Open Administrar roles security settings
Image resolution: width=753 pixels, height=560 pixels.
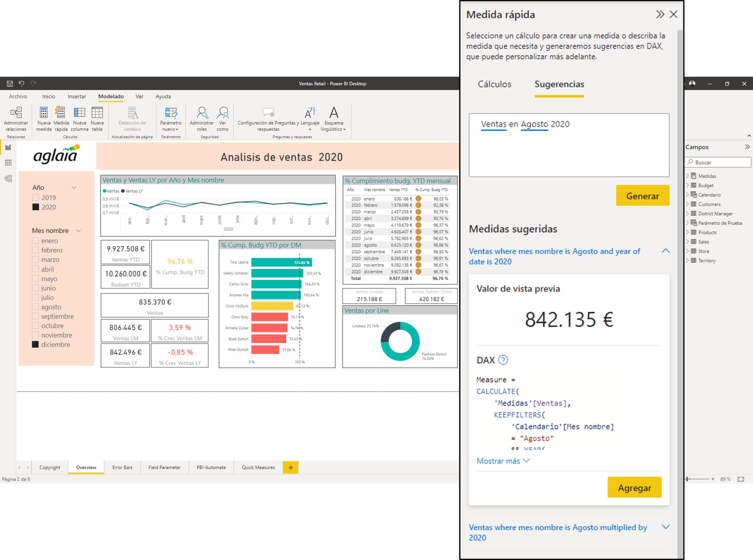point(201,119)
